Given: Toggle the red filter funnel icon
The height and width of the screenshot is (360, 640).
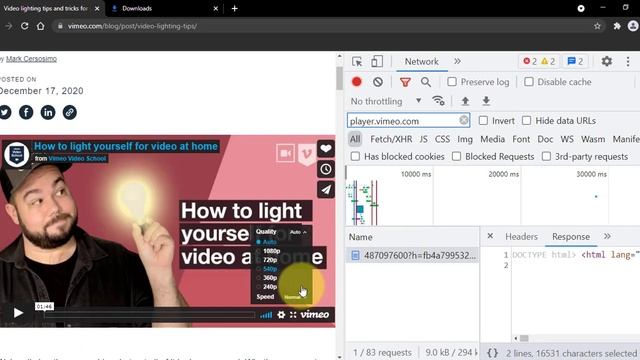Looking at the screenshot, I should (405, 82).
